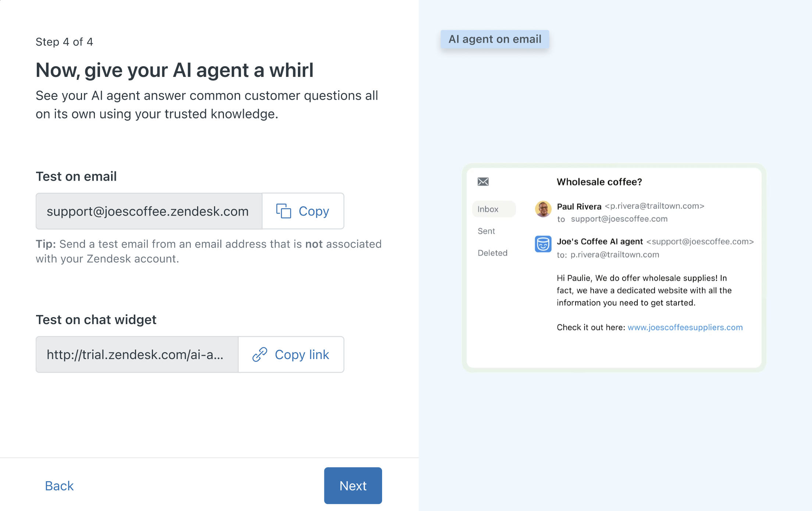Click the chain link icon
The width and height of the screenshot is (812, 511).
pyautogui.click(x=260, y=354)
